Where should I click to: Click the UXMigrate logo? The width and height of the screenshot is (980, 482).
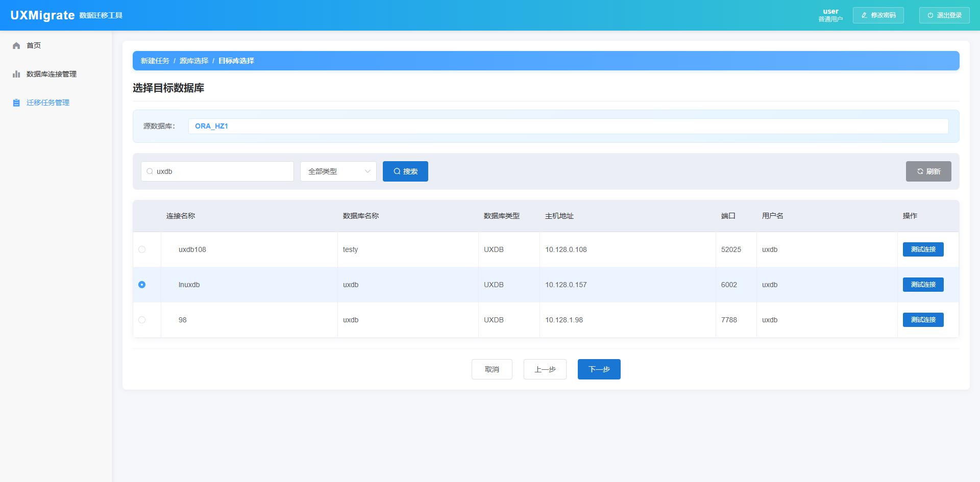tap(43, 15)
